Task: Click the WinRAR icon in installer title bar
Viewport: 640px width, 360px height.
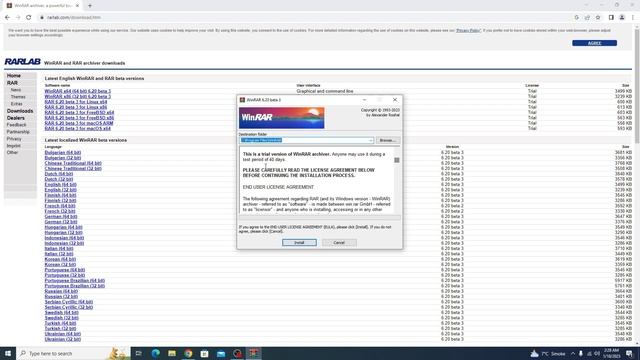Action: tap(242, 100)
